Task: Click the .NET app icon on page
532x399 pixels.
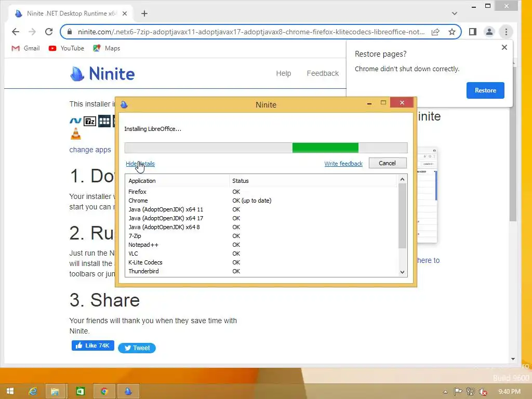Action: click(x=75, y=121)
